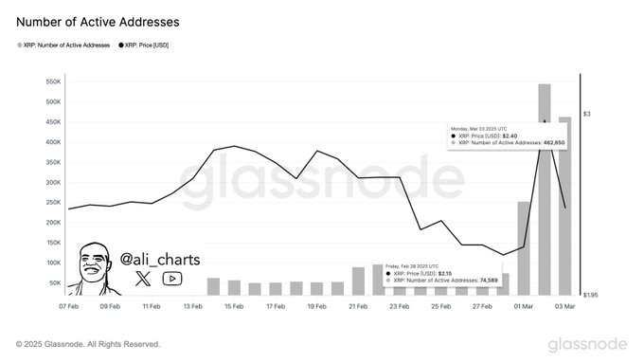Click the cartoon face avatar
644x363 pixels.
94,269
